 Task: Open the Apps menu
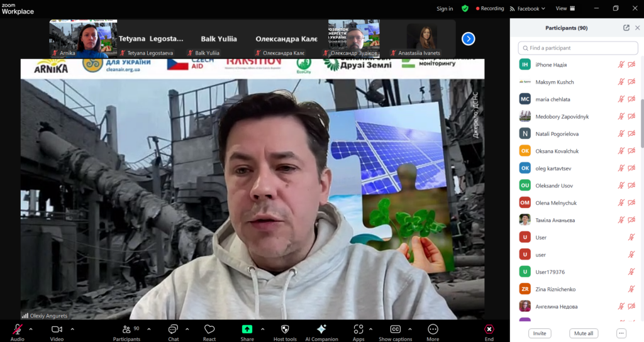coord(358,329)
